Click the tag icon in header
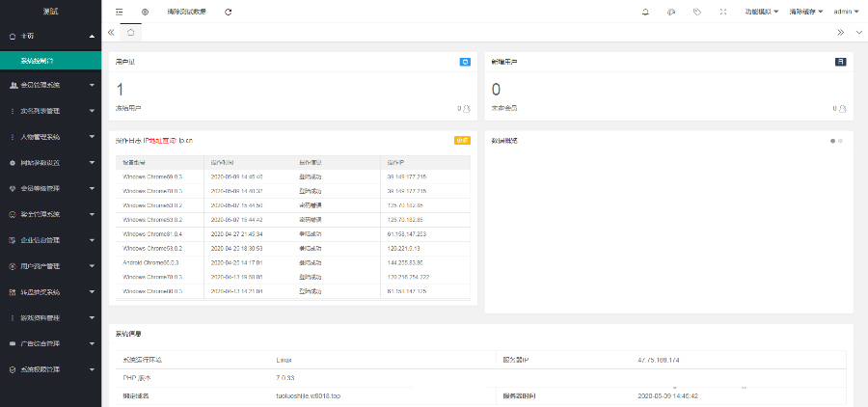 697,12
